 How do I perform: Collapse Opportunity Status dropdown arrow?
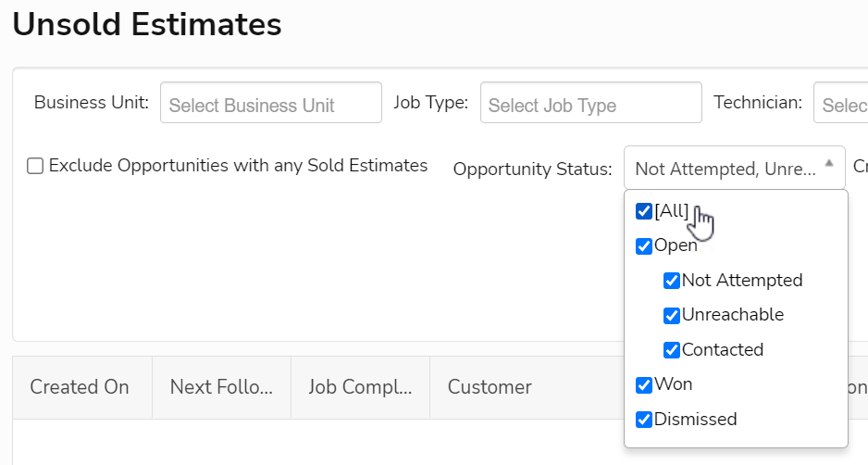[829, 162]
